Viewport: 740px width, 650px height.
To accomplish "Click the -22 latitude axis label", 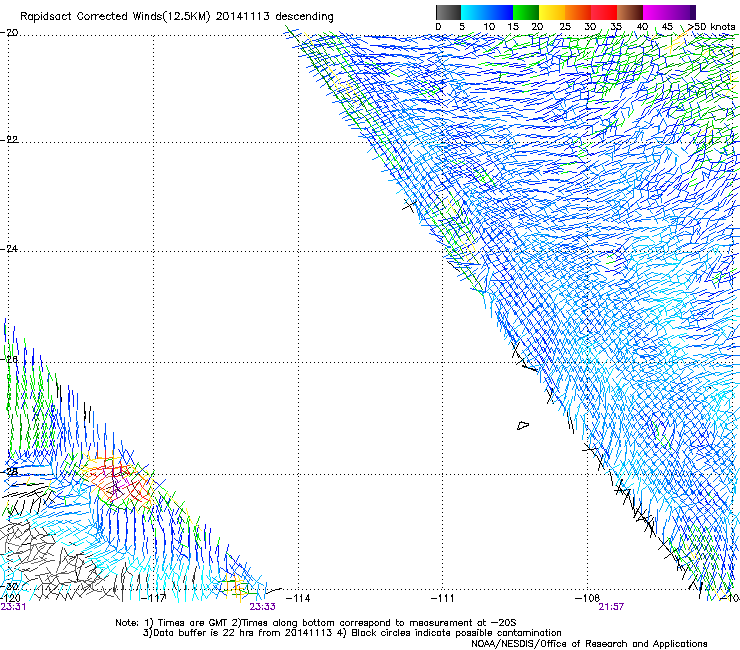I will (10, 139).
